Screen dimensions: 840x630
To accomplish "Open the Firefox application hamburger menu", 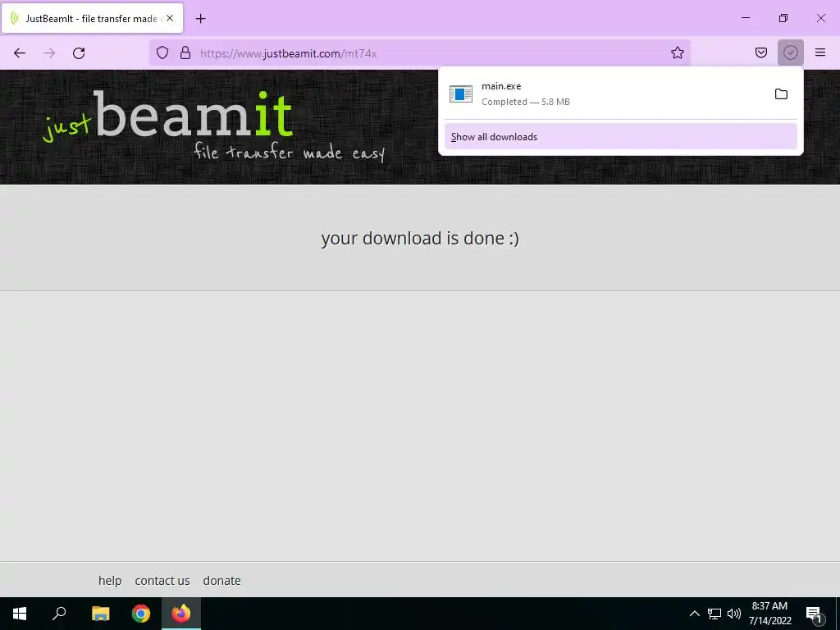I will [x=820, y=52].
